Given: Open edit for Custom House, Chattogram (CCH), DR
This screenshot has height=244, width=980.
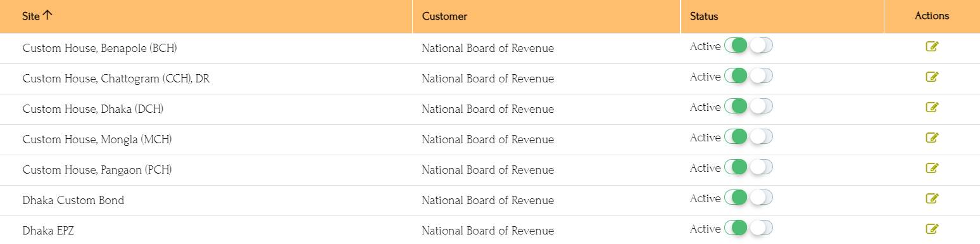Looking at the screenshot, I should coord(932,77).
